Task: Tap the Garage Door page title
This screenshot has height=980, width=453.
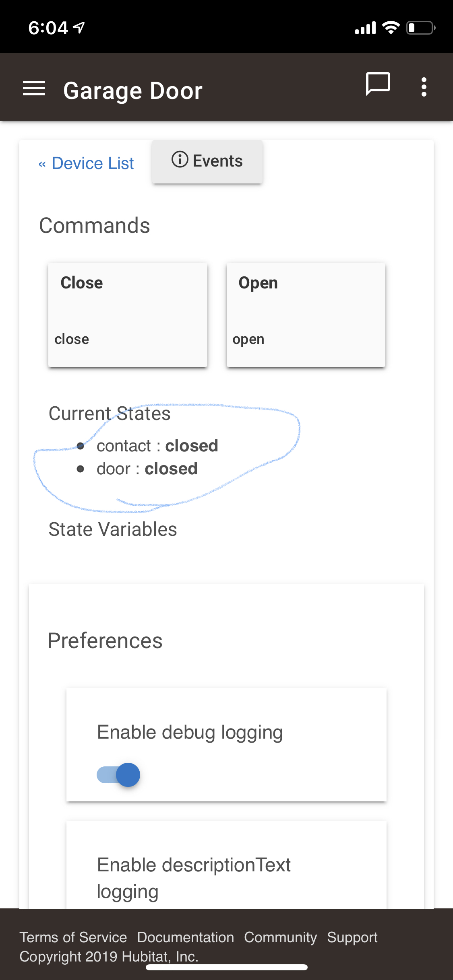Action: 133,91
